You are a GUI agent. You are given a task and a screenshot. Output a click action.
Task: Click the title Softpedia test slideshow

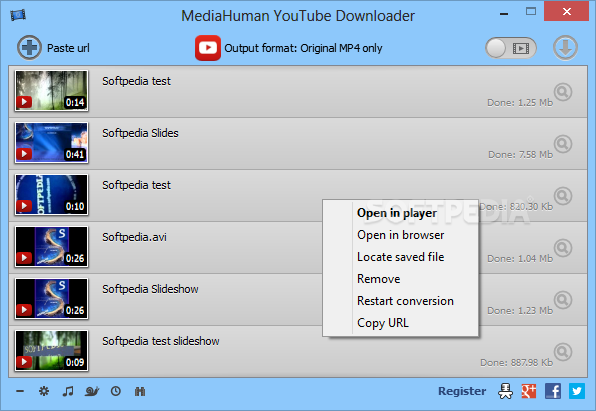tap(161, 341)
